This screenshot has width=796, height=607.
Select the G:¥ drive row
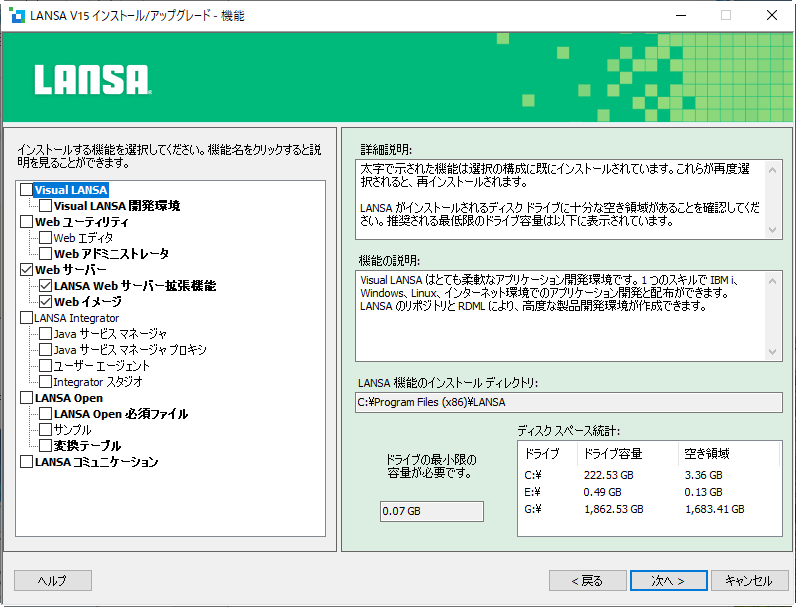(x=649, y=509)
